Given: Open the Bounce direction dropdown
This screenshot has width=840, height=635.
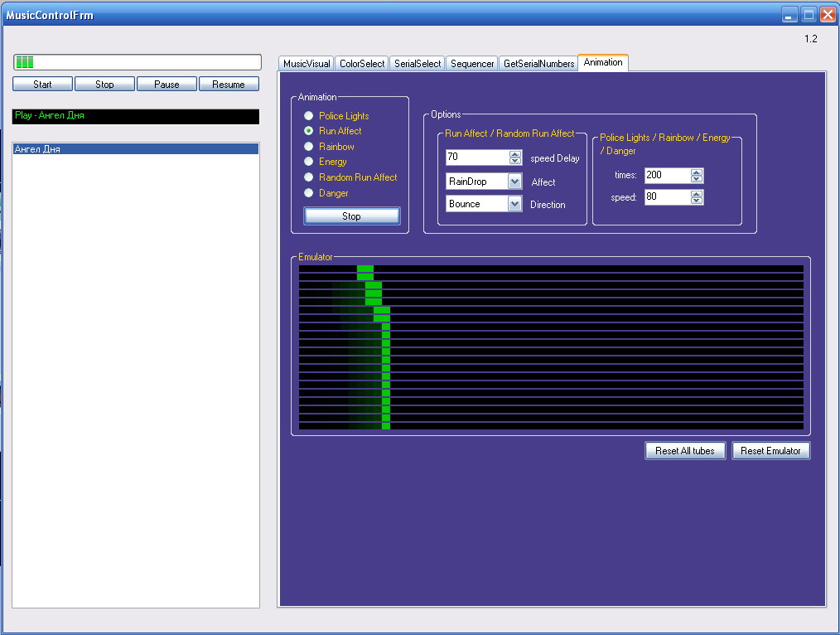Looking at the screenshot, I should [514, 204].
